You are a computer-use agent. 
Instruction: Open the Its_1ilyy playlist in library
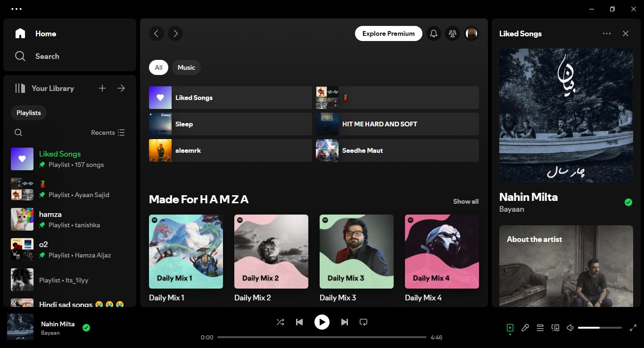tap(70, 280)
